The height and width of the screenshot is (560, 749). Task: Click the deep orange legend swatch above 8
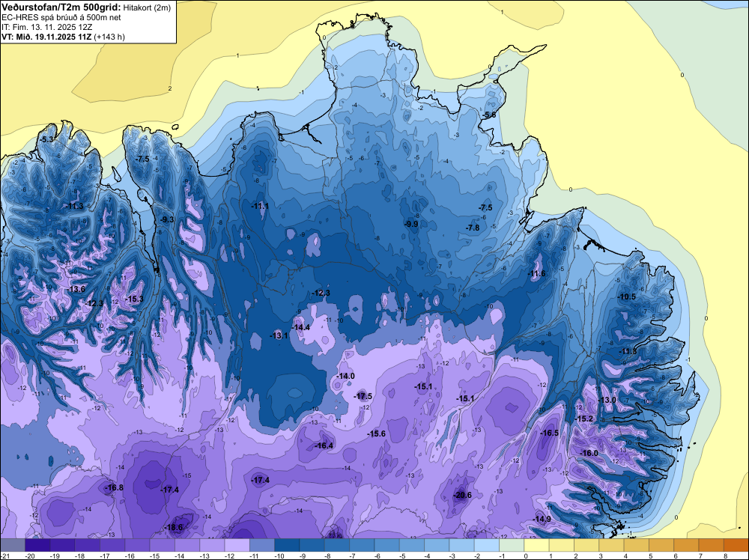(x=736, y=545)
